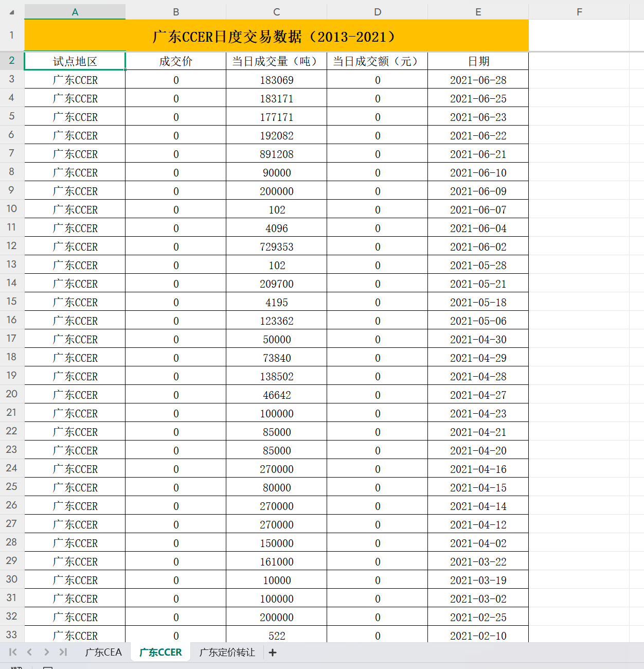
Task: Select volume cell 161000
Action: click(277, 561)
